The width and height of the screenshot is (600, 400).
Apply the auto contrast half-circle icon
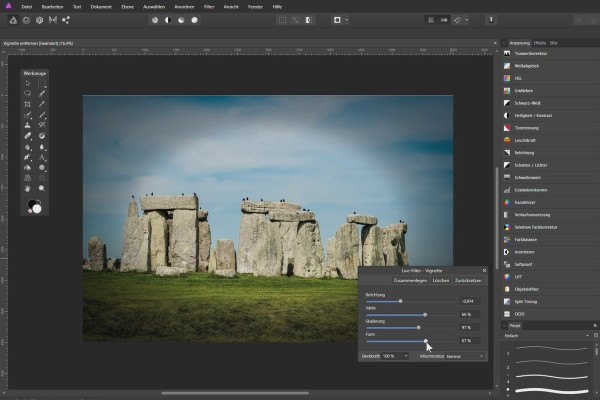click(168, 20)
